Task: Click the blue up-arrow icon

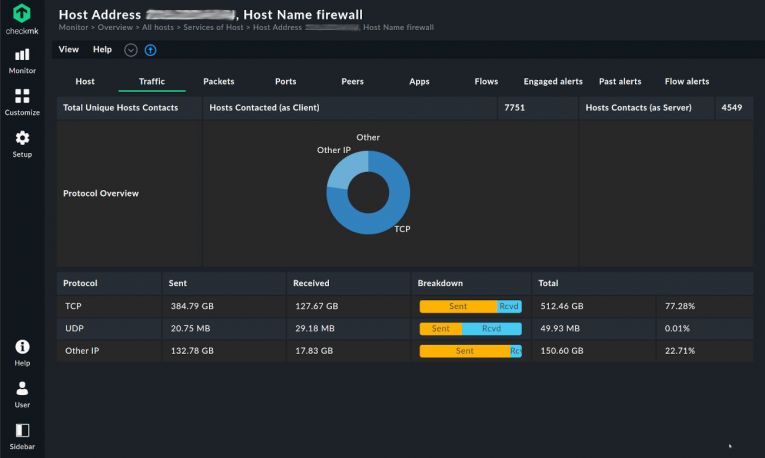Action: click(151, 50)
